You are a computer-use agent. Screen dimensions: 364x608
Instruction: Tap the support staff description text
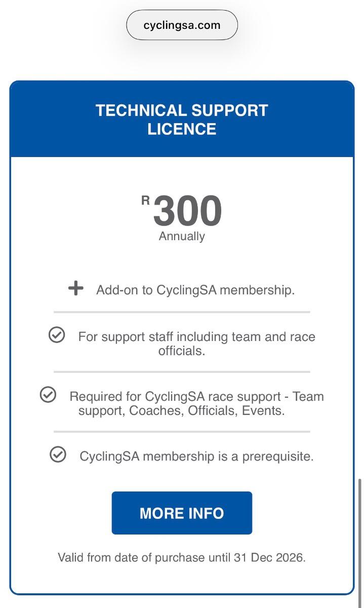(x=196, y=344)
